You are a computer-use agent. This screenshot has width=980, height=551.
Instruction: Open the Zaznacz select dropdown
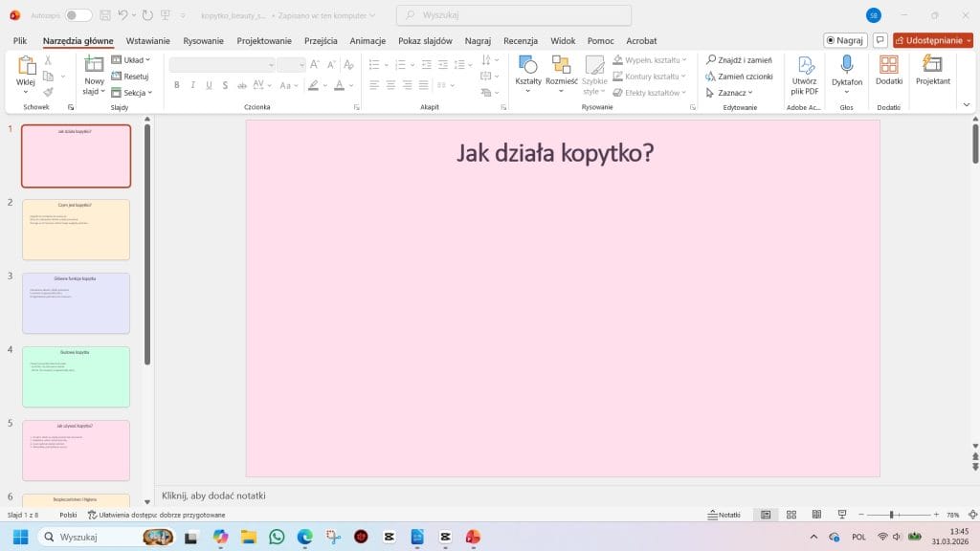[x=729, y=93]
